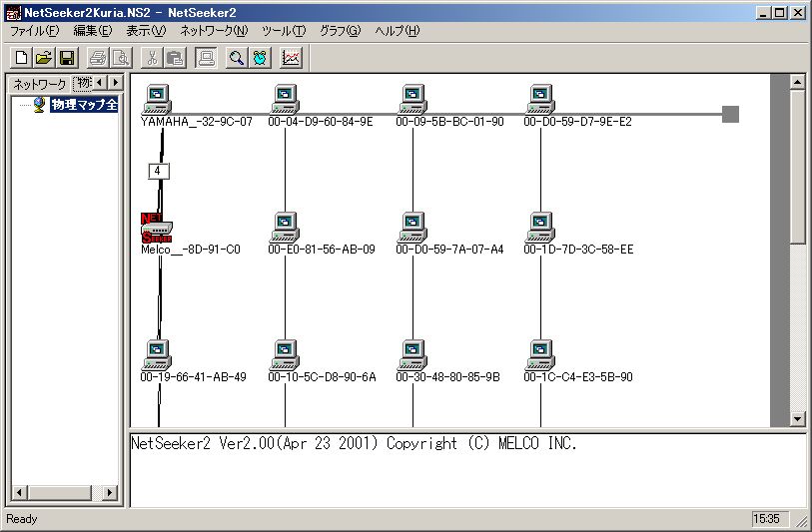The width and height of the screenshot is (812, 532).
Task: Open the ツール(T) menu
Action: [284, 31]
